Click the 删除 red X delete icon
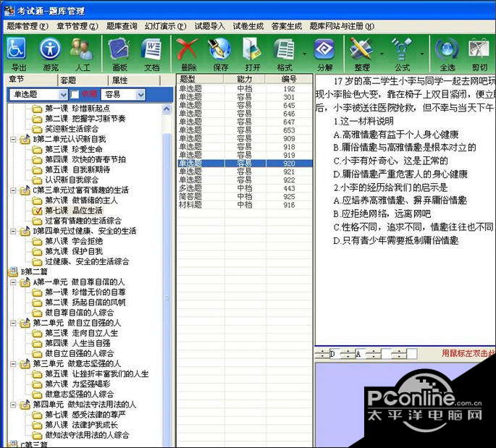This screenshot has width=496, height=448. tap(188, 54)
